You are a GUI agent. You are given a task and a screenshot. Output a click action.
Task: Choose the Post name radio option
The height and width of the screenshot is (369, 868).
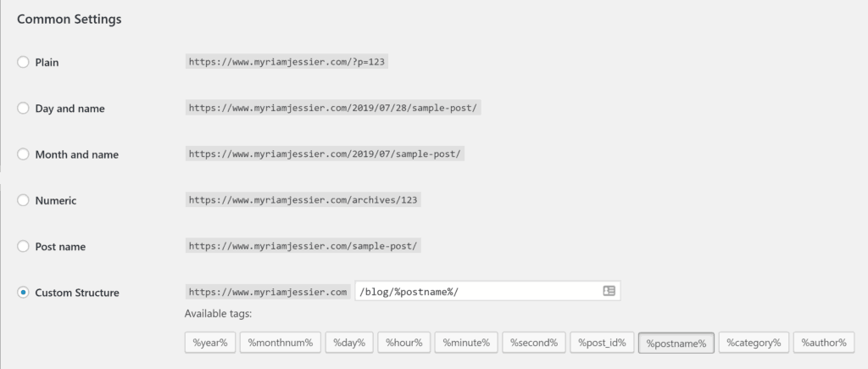(23, 246)
